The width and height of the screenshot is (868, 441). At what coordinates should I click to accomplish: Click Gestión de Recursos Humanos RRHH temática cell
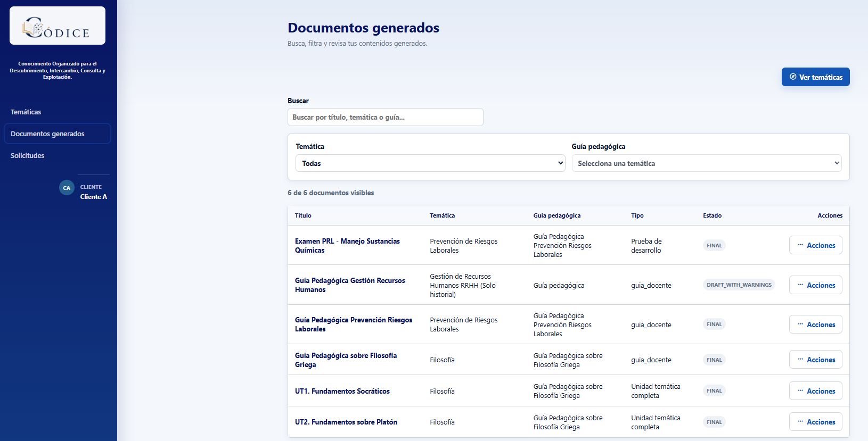463,285
